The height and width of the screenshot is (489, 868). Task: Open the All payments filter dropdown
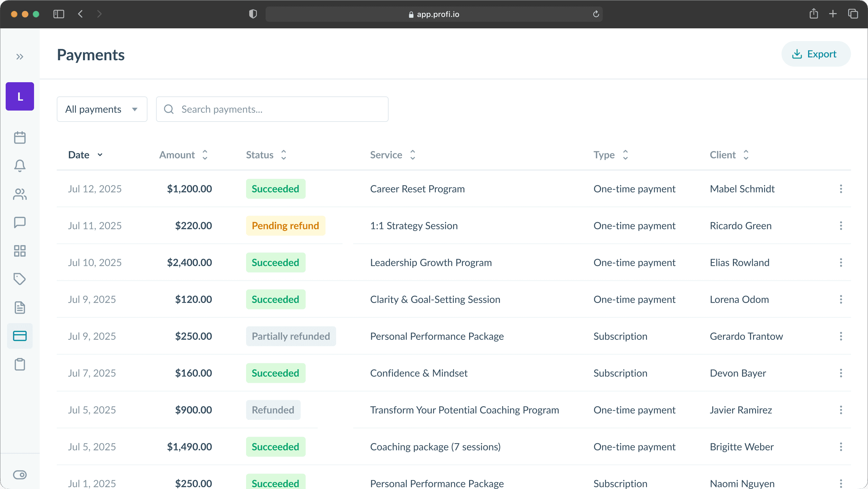click(102, 109)
